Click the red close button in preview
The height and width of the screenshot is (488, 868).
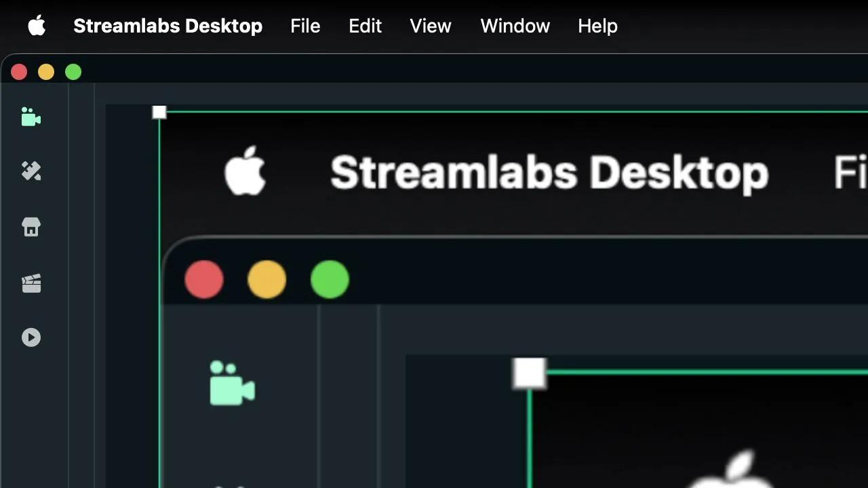tap(204, 279)
